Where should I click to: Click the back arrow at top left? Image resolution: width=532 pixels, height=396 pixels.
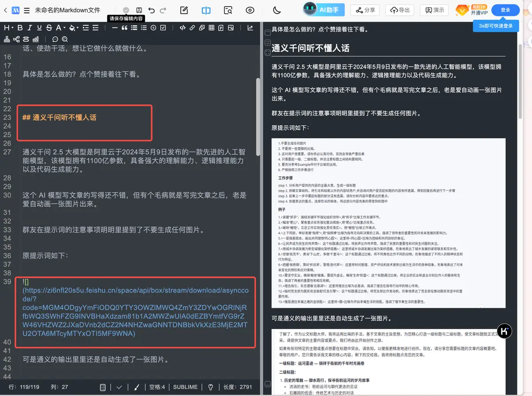pyautogui.click(x=5, y=10)
